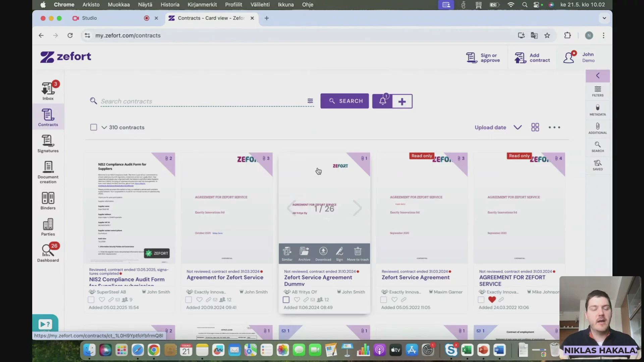Favorite the Zefort Service Agreement Dummy heart
This screenshot has width=644, height=362.
tap(297, 300)
